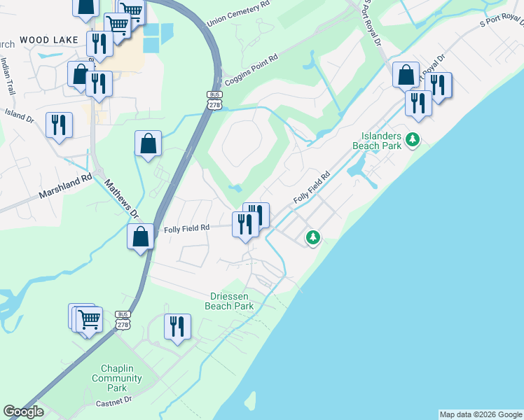Select the front shopping cart marker near BUS 278

click(89, 323)
